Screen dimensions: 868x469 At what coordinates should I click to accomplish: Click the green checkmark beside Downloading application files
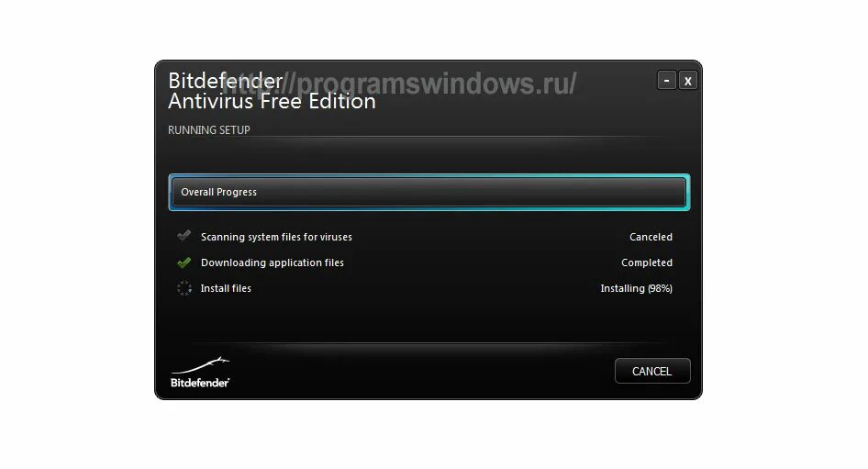[184, 262]
